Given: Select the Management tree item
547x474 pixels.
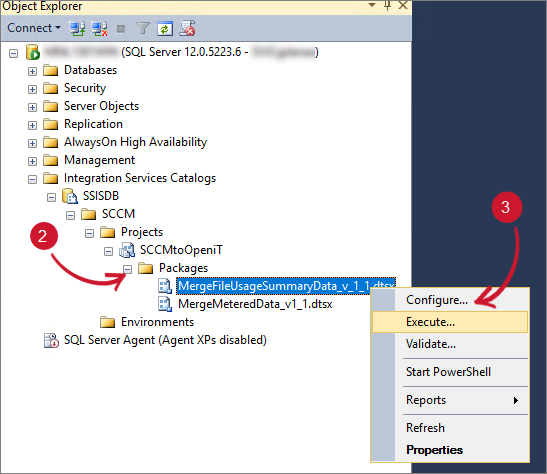Looking at the screenshot, I should (x=99, y=160).
